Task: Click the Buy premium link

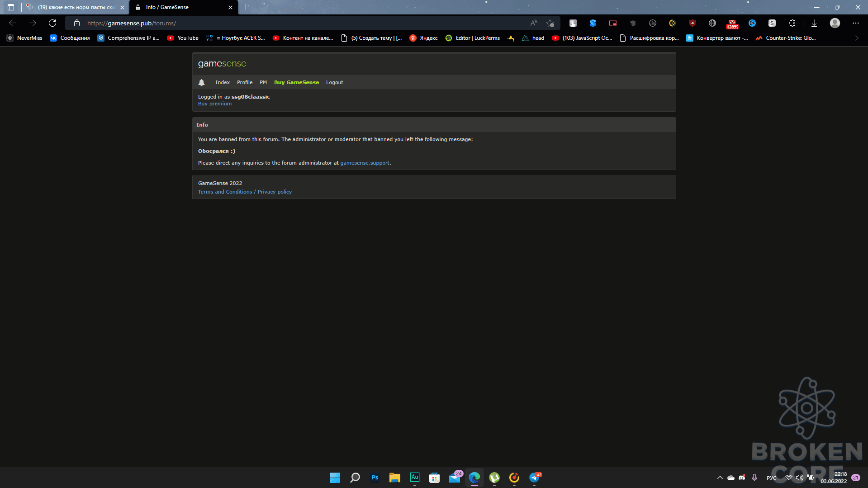Action: click(x=215, y=104)
